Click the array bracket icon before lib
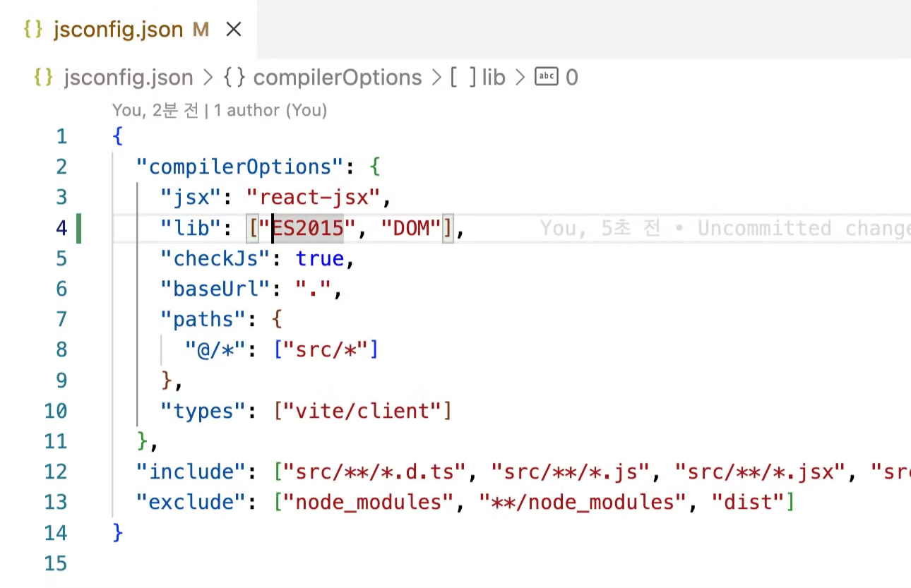 pyautogui.click(x=463, y=77)
